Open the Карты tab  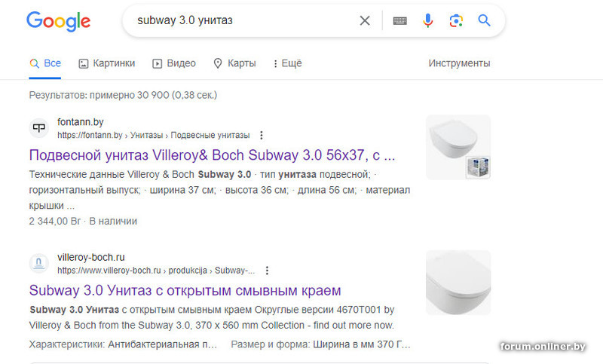[234, 63]
